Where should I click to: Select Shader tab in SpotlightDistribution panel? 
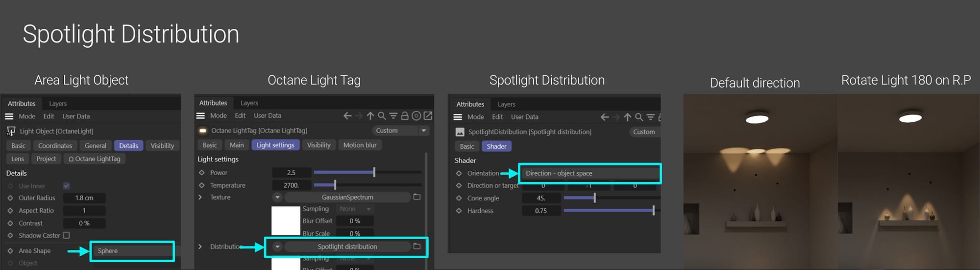click(496, 146)
